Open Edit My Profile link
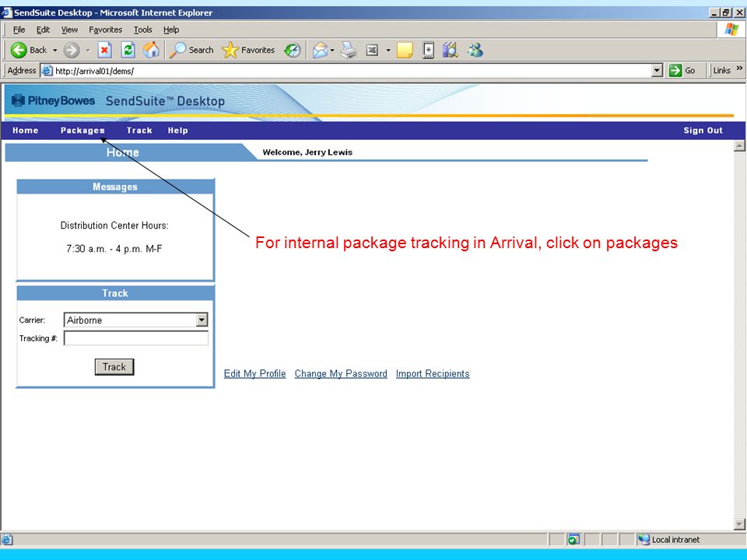This screenshot has width=747, height=560. click(255, 374)
